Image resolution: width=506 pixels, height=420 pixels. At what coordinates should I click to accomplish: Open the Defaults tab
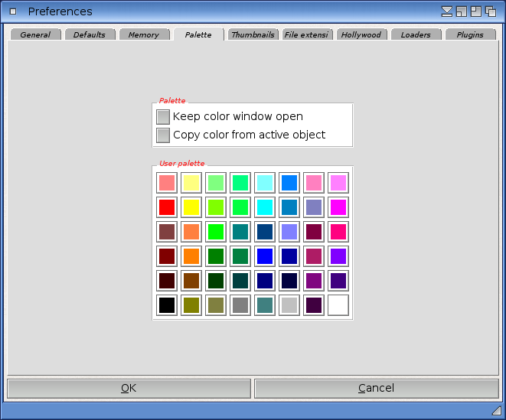pos(90,35)
